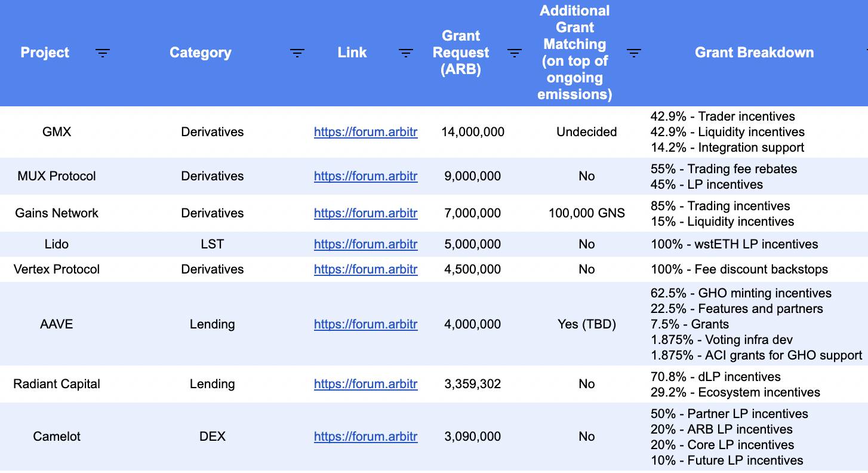
Task: Open the Lido forum link
Action: pos(366,244)
